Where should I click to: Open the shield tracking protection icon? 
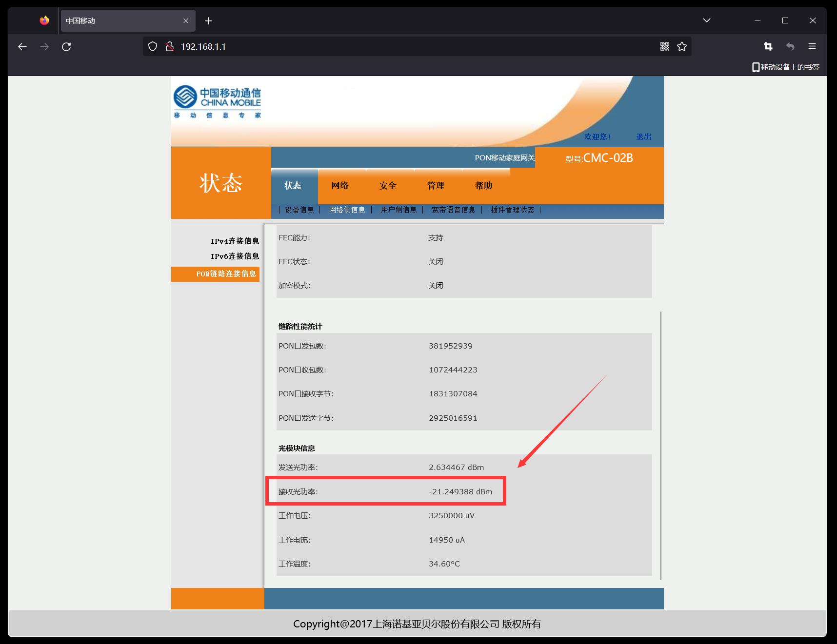153,47
